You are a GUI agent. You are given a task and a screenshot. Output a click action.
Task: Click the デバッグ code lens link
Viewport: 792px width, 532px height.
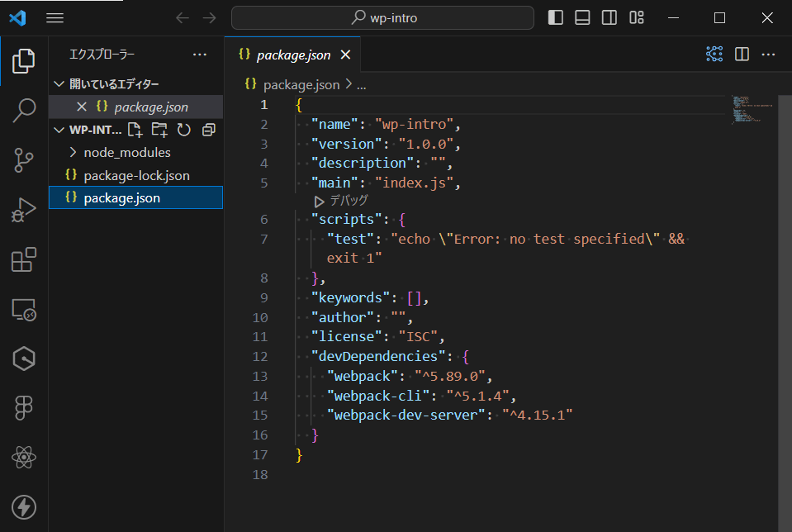point(349,201)
